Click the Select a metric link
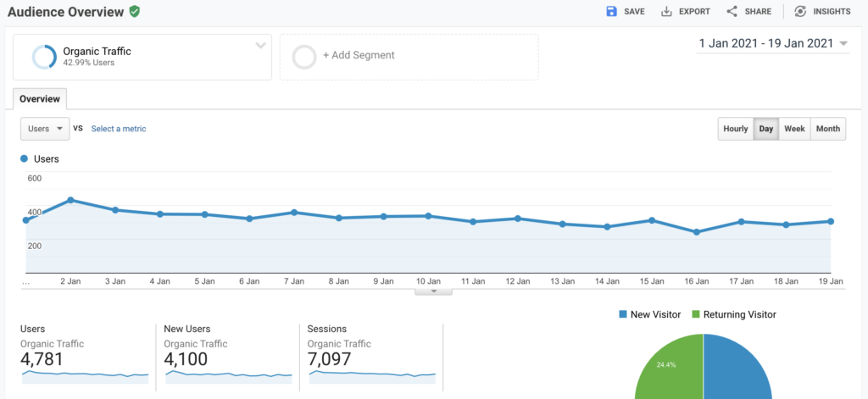The height and width of the screenshot is (399, 868). click(x=119, y=129)
